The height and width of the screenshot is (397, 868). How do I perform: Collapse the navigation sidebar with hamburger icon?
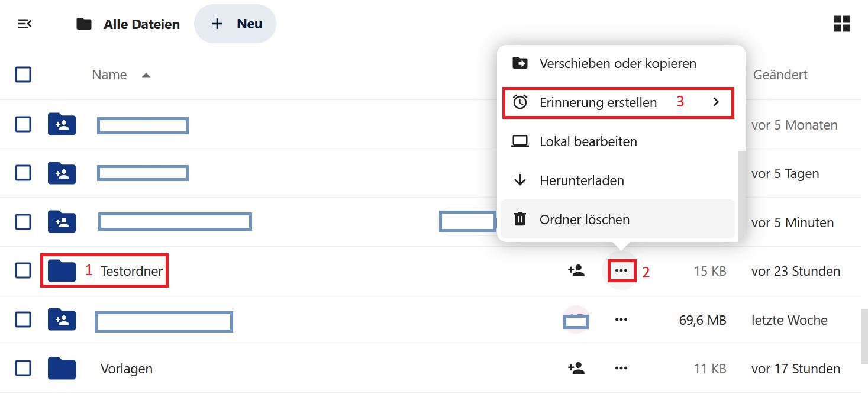point(24,24)
